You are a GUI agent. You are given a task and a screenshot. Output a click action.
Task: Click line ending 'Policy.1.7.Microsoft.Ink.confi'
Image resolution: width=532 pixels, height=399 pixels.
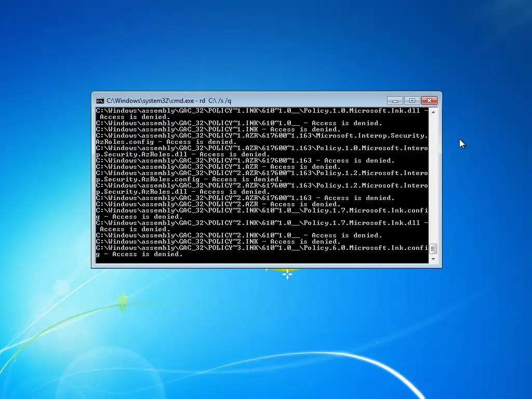(x=262, y=210)
